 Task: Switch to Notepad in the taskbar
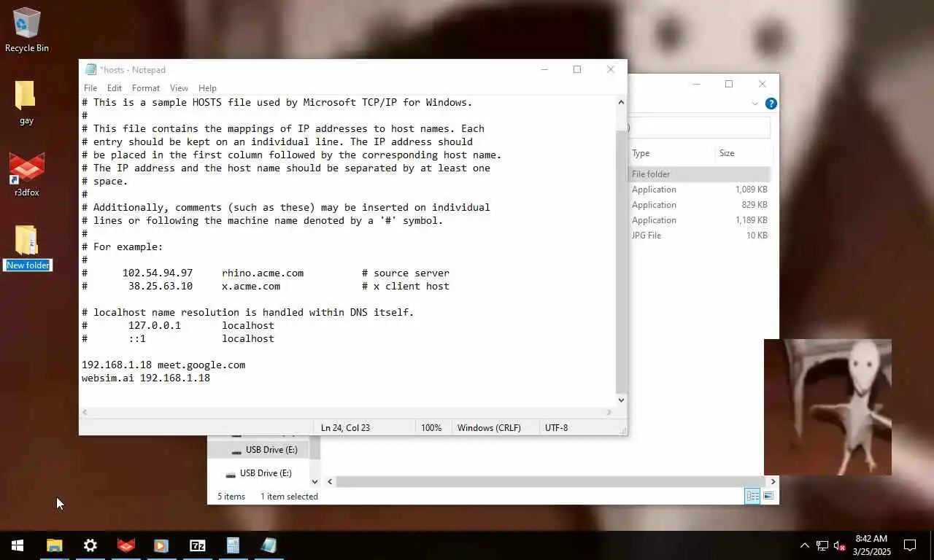(269, 545)
